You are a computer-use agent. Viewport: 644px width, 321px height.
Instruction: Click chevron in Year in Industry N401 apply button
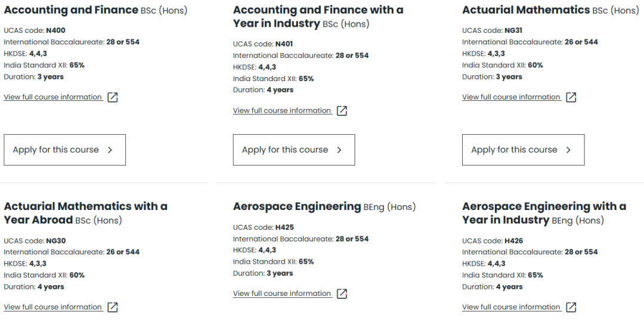[x=339, y=150]
